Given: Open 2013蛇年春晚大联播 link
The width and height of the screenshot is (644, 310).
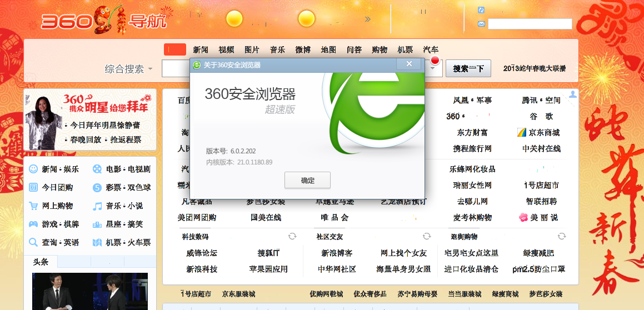Looking at the screenshot, I should click(x=535, y=68).
